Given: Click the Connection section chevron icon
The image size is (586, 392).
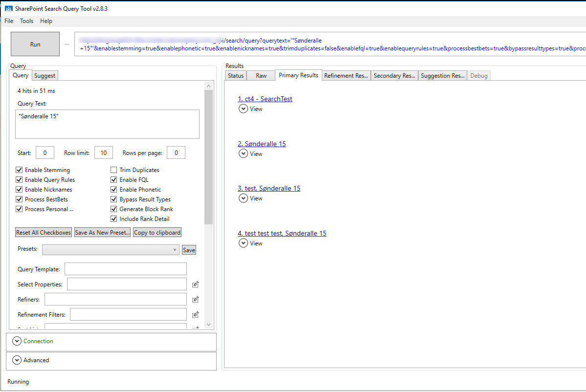Looking at the screenshot, I should tap(17, 341).
